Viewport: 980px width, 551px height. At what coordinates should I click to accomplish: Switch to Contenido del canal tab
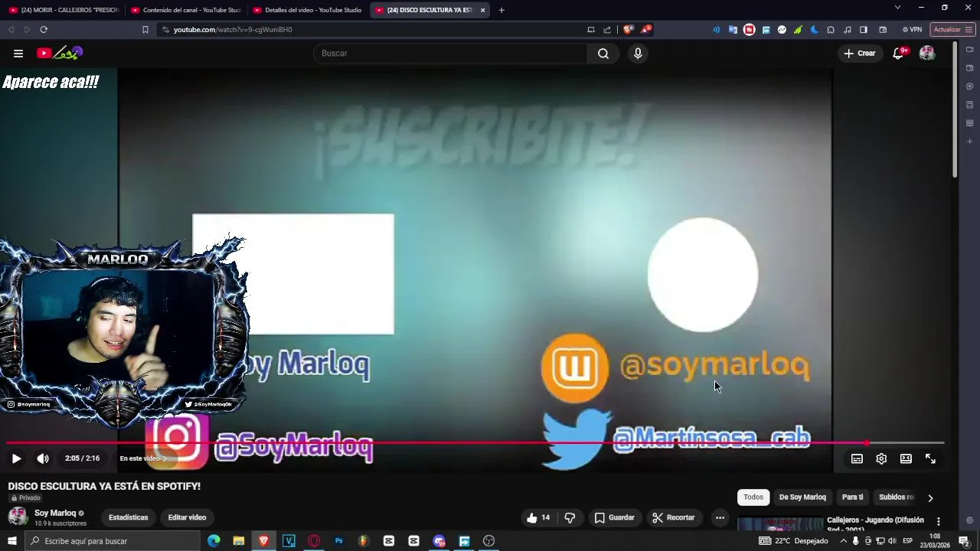tap(185, 10)
